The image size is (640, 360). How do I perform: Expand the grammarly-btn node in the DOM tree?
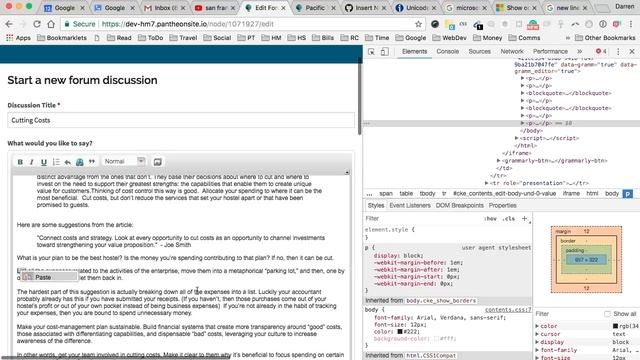click(x=498, y=161)
